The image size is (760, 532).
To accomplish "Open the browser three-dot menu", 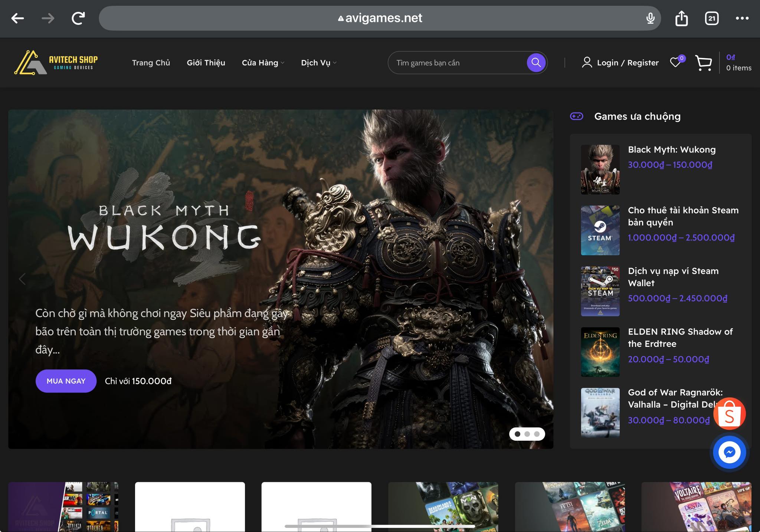I will pos(742,18).
